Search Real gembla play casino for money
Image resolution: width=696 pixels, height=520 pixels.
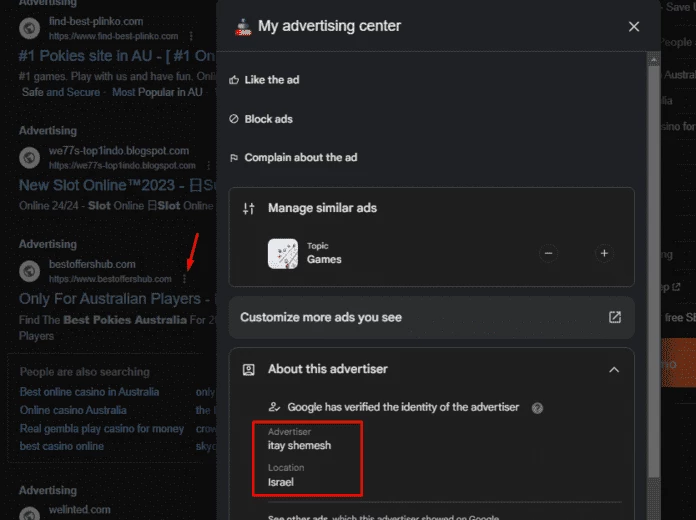click(x=102, y=429)
